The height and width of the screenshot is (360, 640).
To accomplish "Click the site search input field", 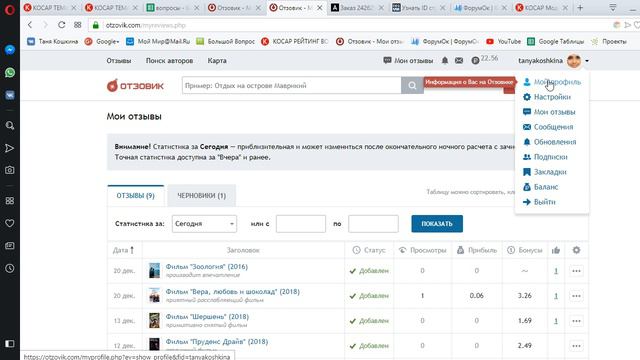I will click(x=291, y=85).
